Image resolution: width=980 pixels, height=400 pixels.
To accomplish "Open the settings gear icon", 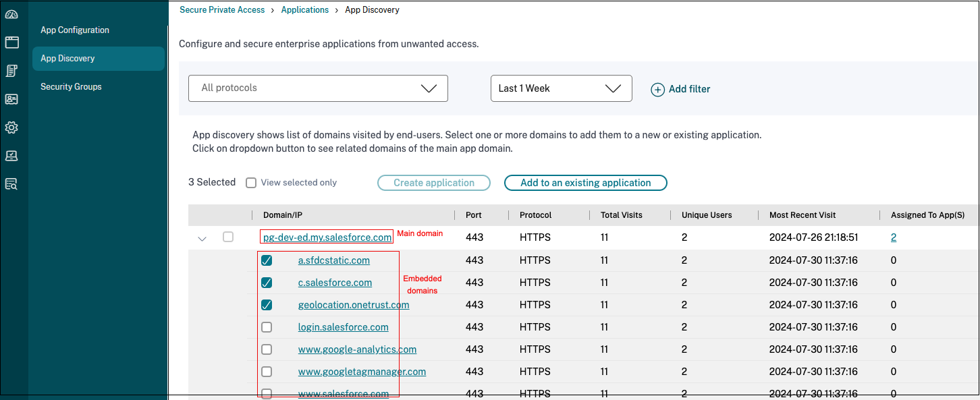I will point(11,127).
